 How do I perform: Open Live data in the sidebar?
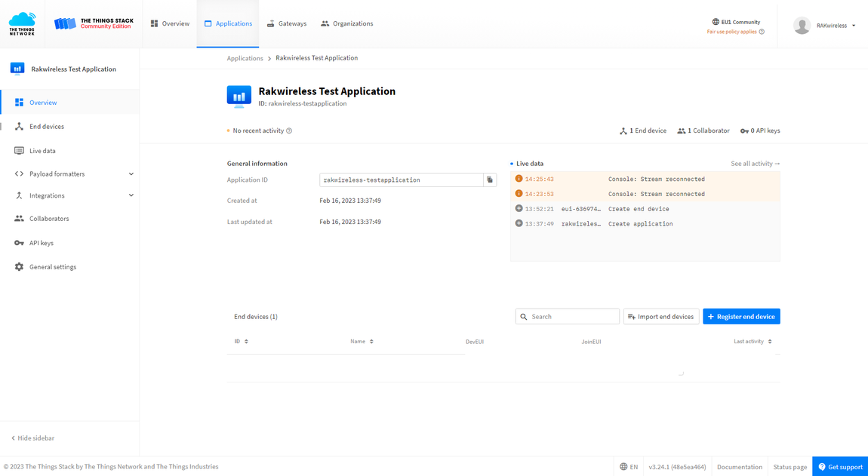click(69, 151)
